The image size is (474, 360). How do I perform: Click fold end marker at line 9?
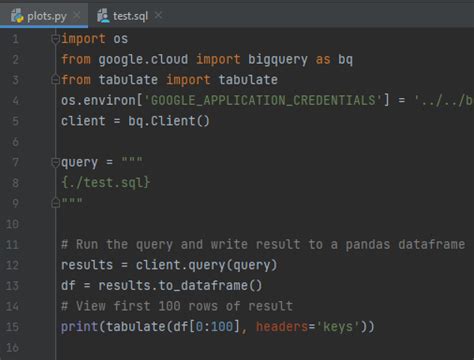55,203
